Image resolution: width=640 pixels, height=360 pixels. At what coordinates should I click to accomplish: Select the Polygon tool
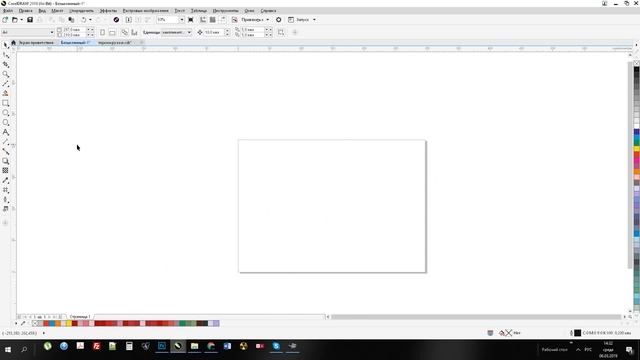[6, 122]
